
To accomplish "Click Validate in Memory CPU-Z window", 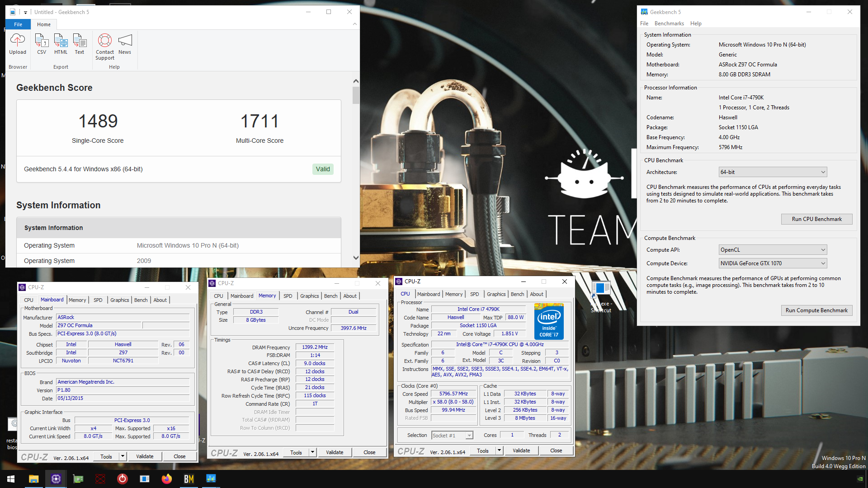I will coord(335,452).
